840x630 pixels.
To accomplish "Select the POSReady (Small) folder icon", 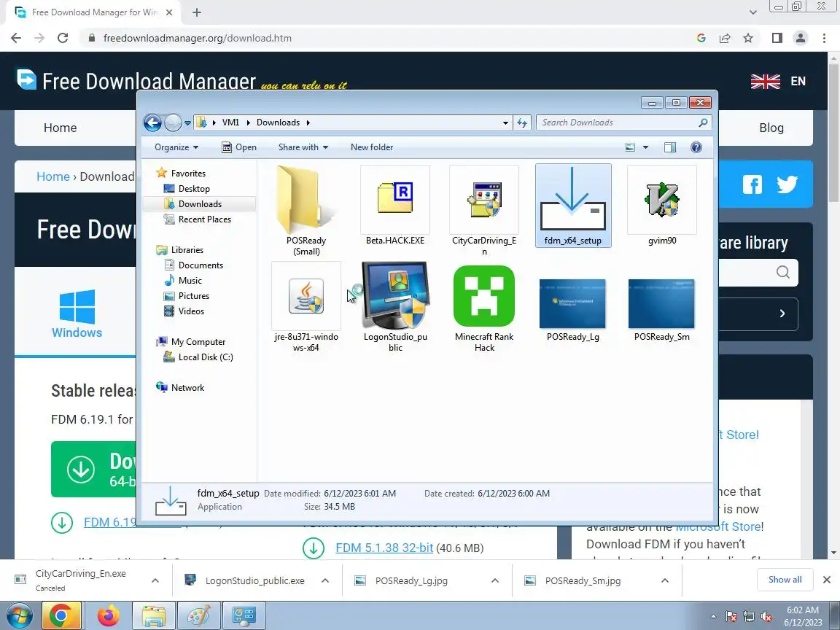I will point(306,199).
